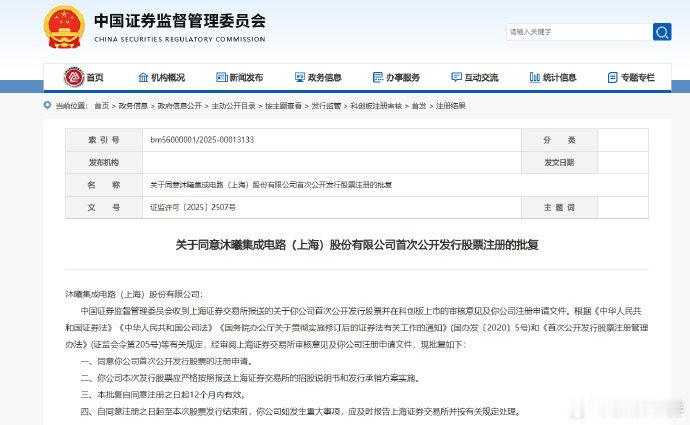This screenshot has width=690, height=425.
Task: Click the 政务信息 monitor icon
Action: pyautogui.click(x=300, y=77)
